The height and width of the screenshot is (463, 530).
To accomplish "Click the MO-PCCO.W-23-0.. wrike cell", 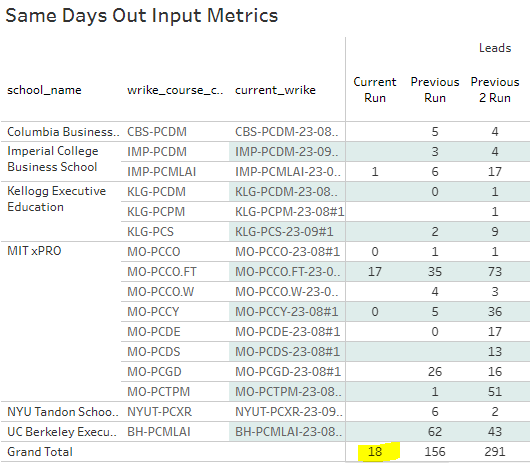I will point(287,292).
